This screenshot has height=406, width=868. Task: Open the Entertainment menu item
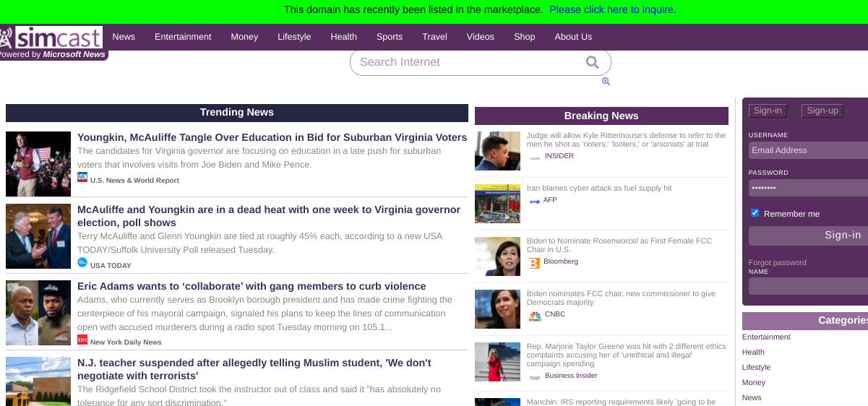pos(183,36)
